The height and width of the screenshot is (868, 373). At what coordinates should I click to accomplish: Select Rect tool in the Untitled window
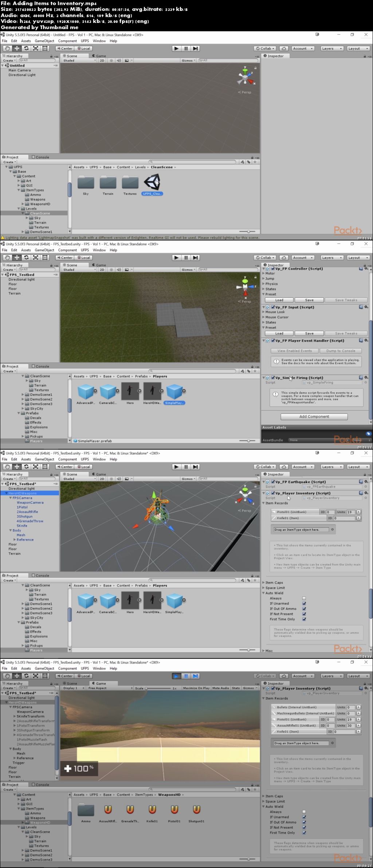pos(45,48)
